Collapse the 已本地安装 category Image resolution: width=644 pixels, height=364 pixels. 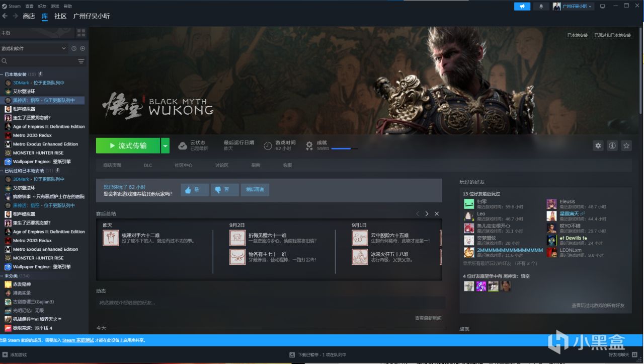click(2, 74)
